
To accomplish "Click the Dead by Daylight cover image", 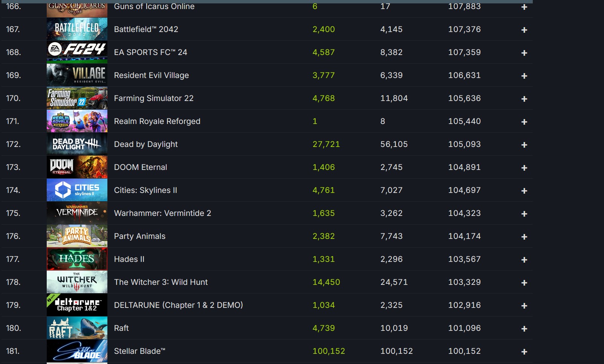I will coord(77,144).
